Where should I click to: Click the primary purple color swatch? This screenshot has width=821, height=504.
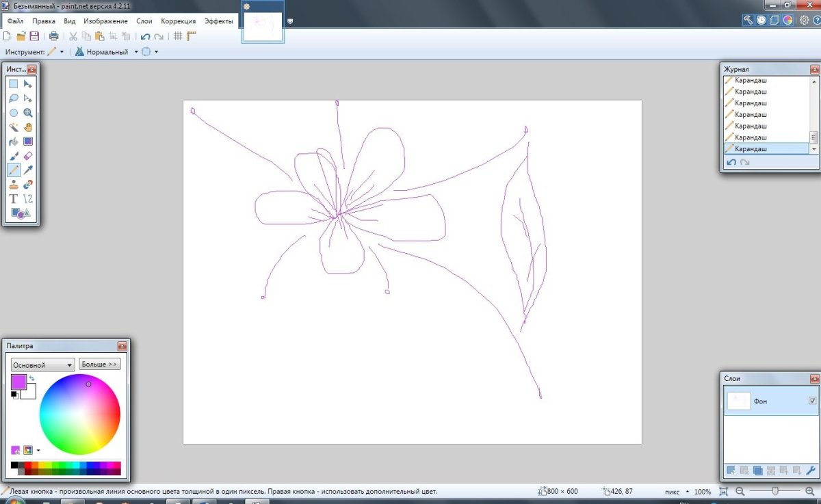click(18, 382)
